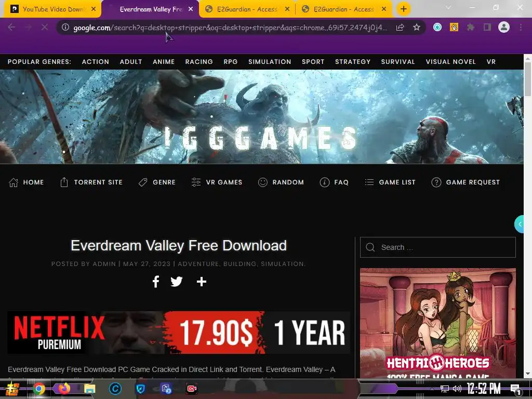Select the ACTION genre
The width and height of the screenshot is (532, 399).
pyautogui.click(x=96, y=62)
